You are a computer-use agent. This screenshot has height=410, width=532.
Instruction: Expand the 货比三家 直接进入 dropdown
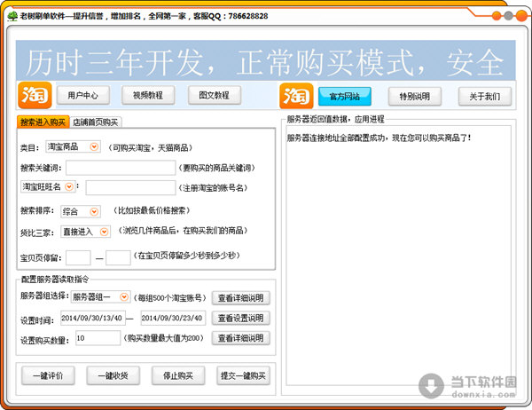click(x=104, y=232)
